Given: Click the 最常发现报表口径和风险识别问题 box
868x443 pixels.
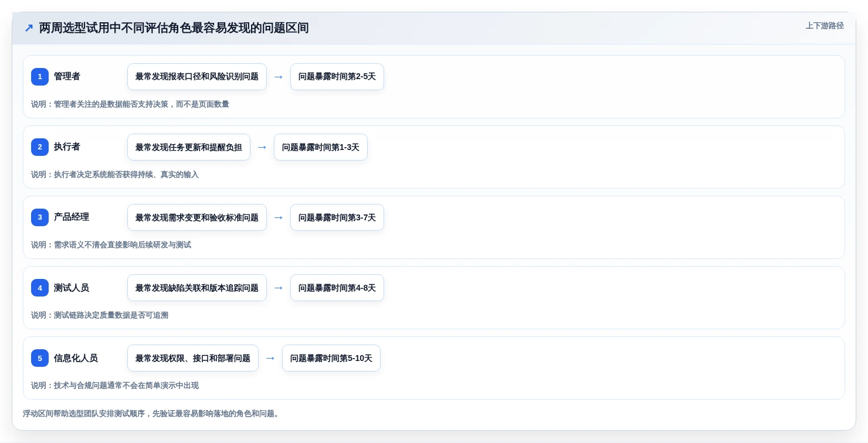Looking at the screenshot, I should [x=197, y=77].
